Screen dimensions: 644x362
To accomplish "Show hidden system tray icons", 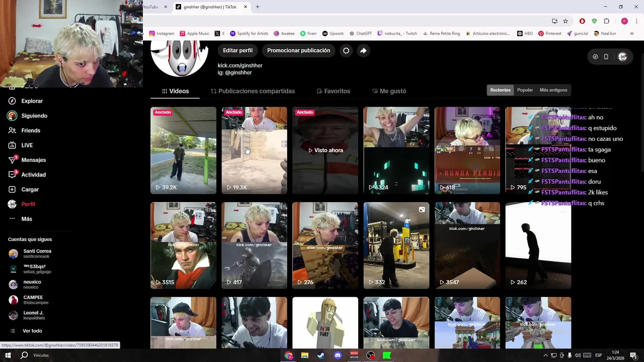I will pos(545,355).
